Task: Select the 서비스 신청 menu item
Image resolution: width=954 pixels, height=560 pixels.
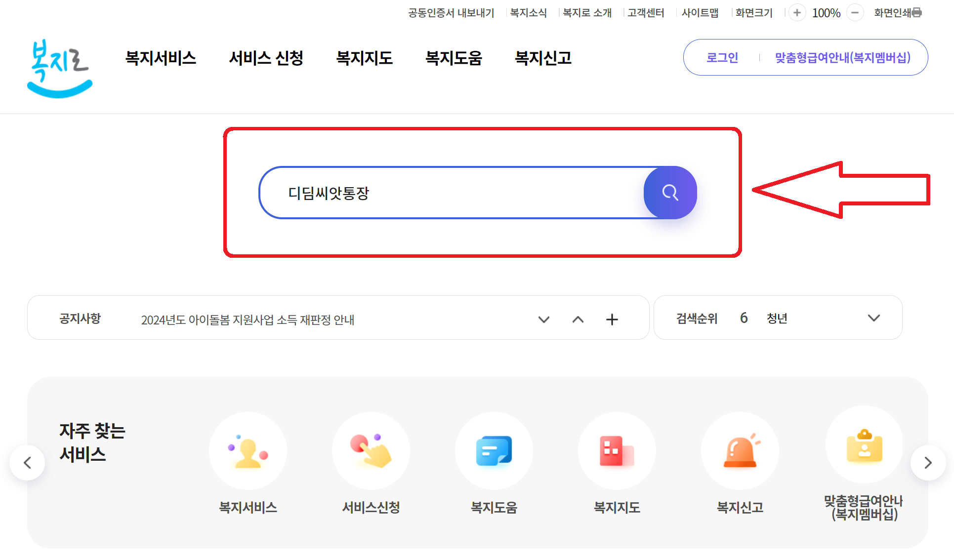Action: 266,58
